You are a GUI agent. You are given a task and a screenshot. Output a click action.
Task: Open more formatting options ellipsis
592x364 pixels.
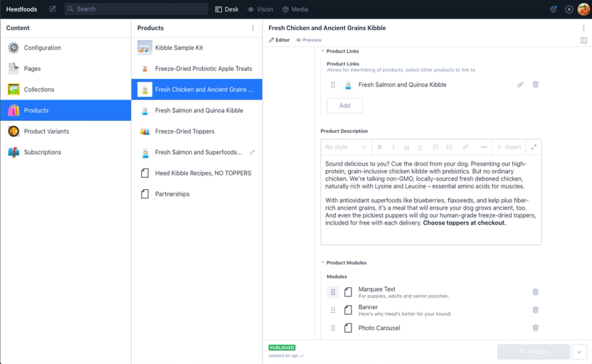click(483, 147)
